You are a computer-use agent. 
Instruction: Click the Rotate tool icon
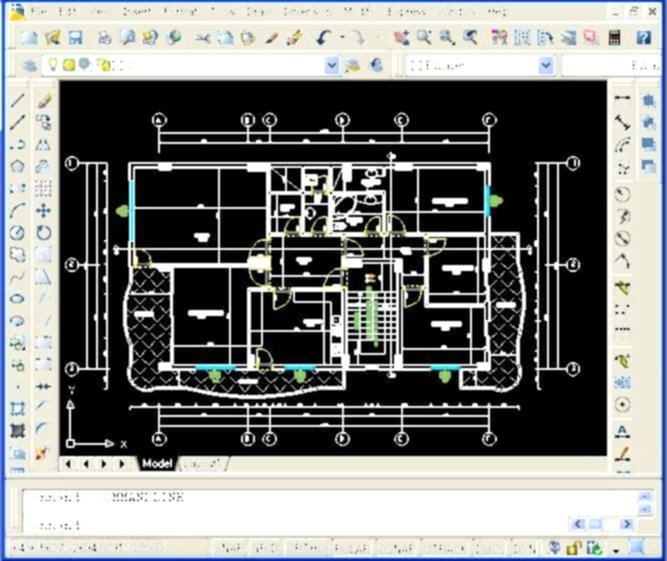(44, 233)
